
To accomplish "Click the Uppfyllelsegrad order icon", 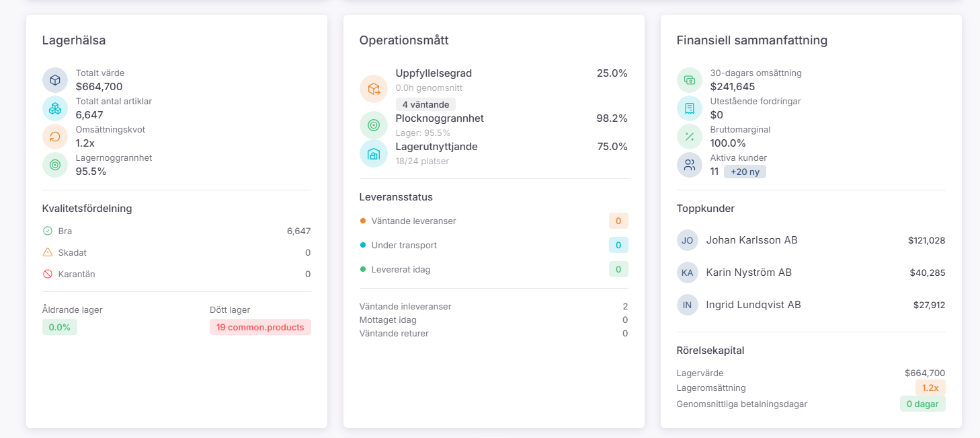I will tap(374, 88).
